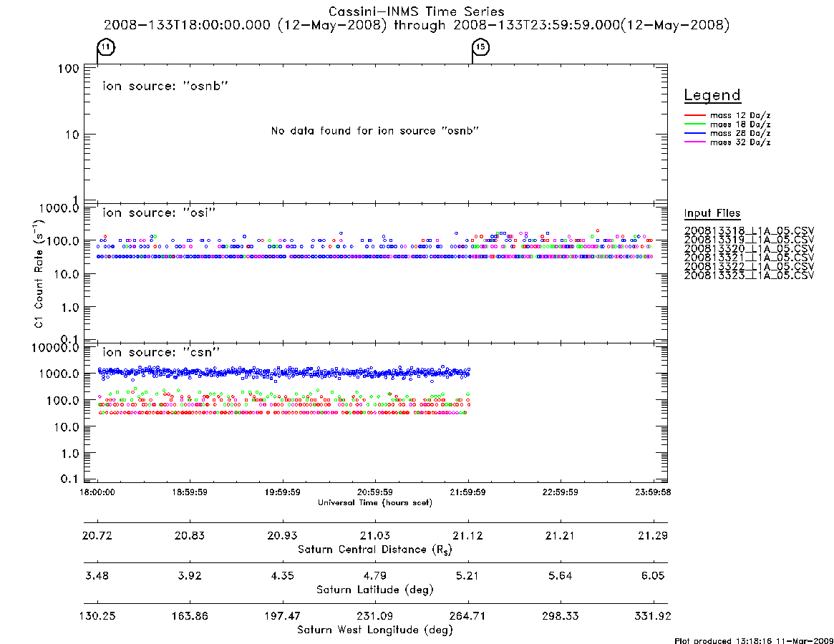Click the blue mass 28 Da/z legend line

click(694, 134)
